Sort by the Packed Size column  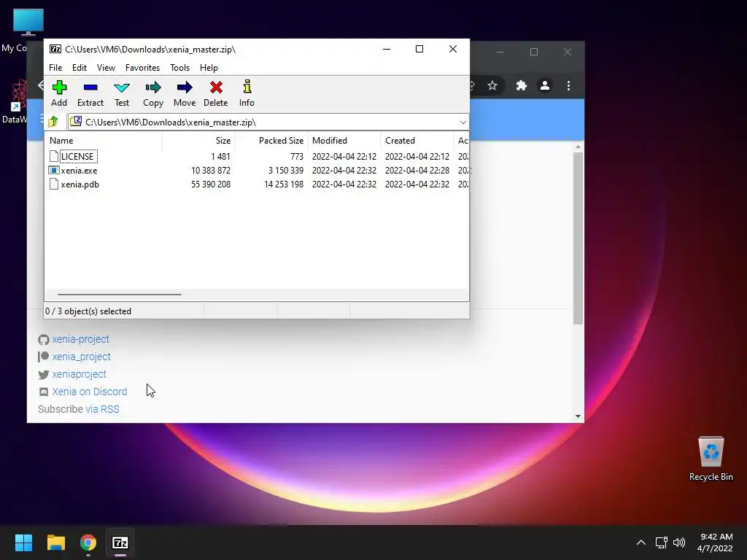[271, 141]
